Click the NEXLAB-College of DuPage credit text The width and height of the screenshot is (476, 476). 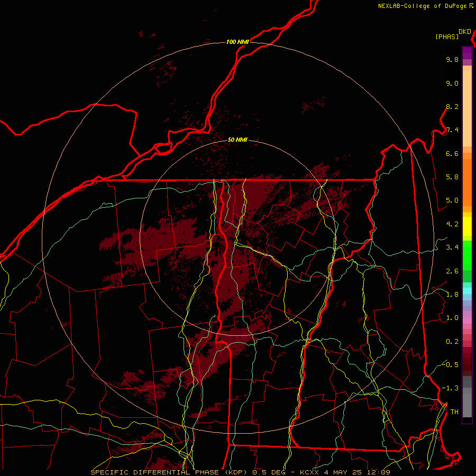[x=422, y=6]
